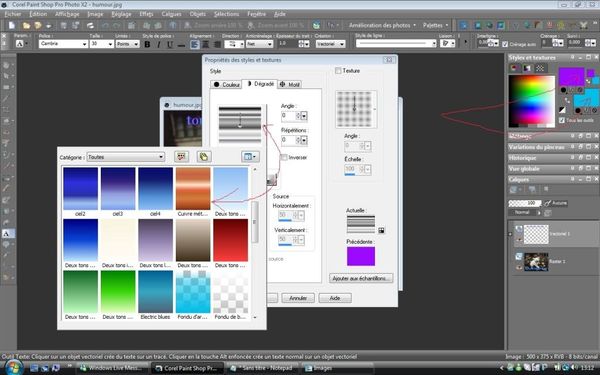Click the New file icon in toolbar
The height and width of the screenshot is (375, 600).
(x=12, y=26)
